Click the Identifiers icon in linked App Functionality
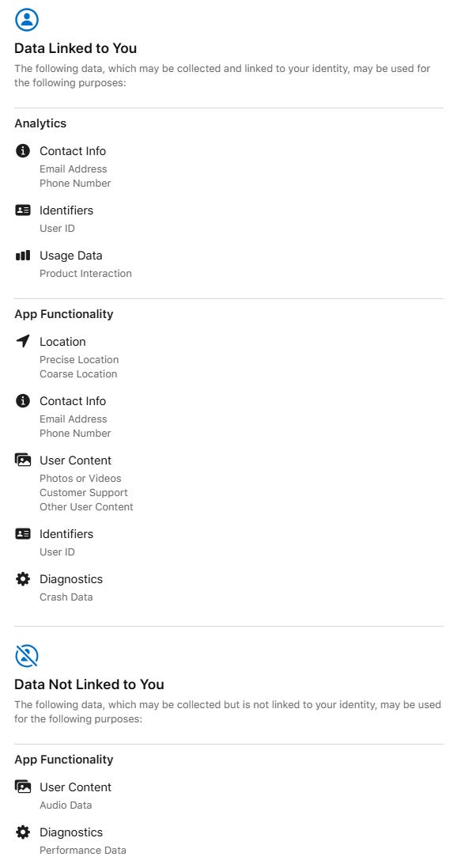Viewport: 453px width, 868px height. coord(23,533)
